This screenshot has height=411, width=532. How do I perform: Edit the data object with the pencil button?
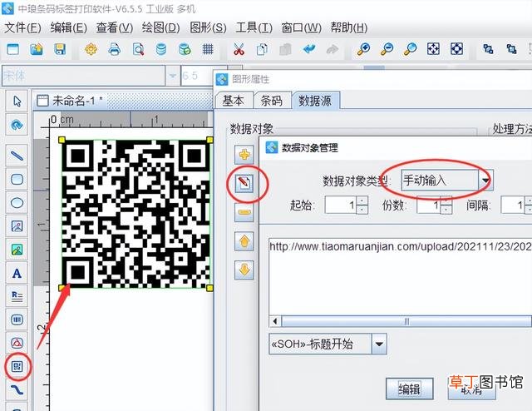(x=244, y=183)
